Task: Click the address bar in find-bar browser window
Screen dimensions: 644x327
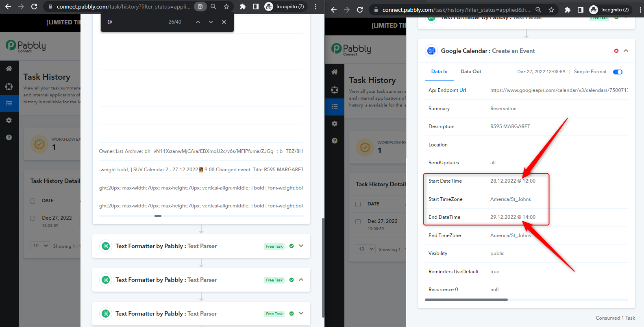Action: tap(124, 7)
